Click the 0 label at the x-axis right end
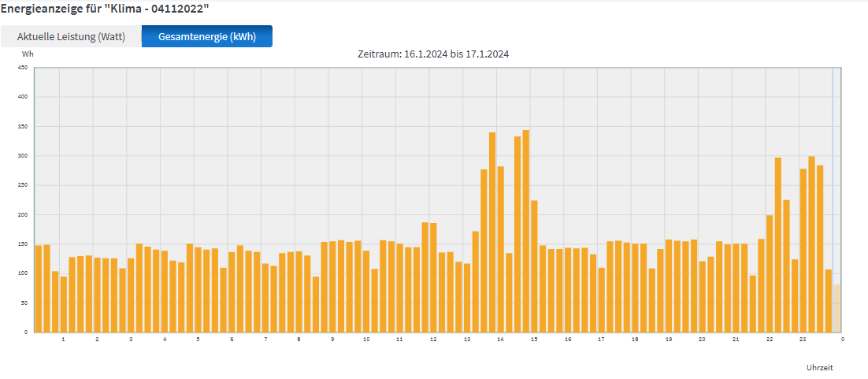Image resolution: width=868 pixels, height=379 pixels. point(842,340)
